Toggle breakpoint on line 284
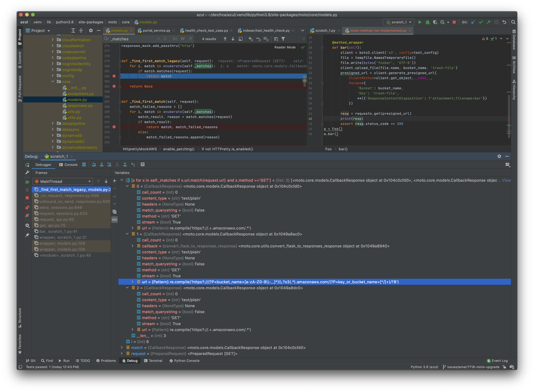The image size is (534, 392). coord(114,86)
